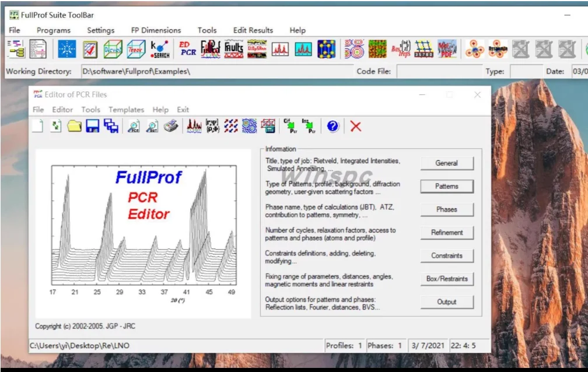This screenshot has width=588, height=372.
Task: Click the diffraction peaks icon in PCR editor
Action: [x=194, y=126]
